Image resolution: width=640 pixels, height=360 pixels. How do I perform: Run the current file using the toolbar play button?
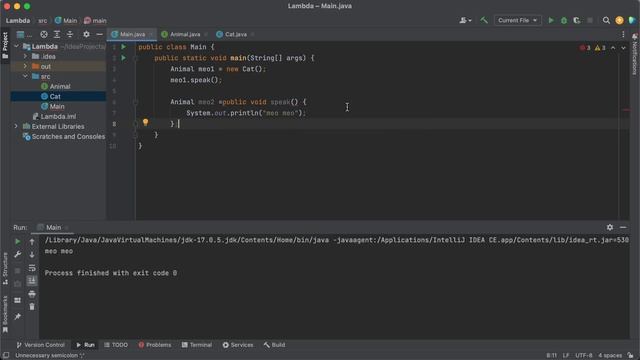click(x=551, y=20)
